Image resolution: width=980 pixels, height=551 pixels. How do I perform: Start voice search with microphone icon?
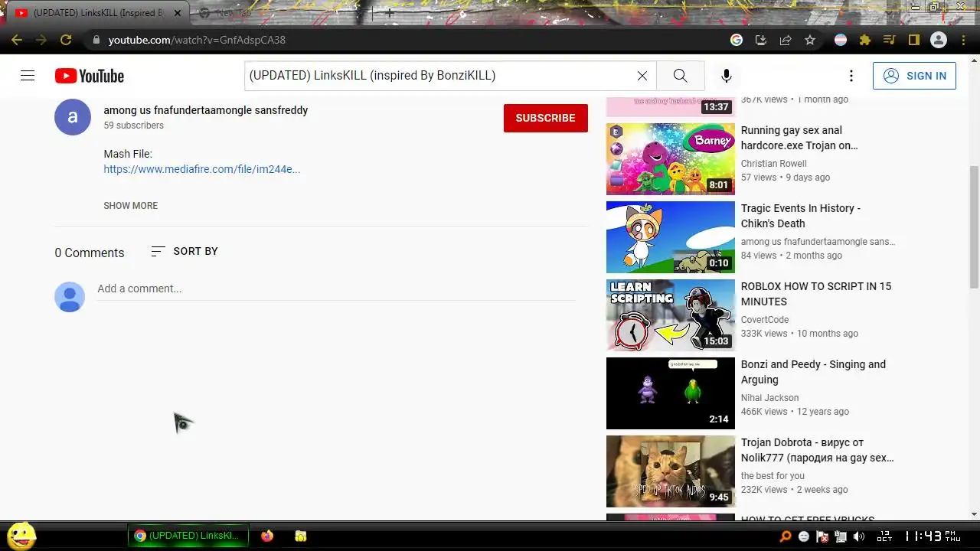pyautogui.click(x=726, y=76)
